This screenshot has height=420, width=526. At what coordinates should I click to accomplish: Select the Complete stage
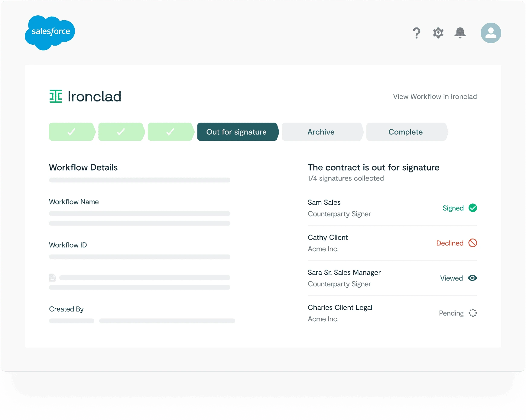tap(405, 132)
